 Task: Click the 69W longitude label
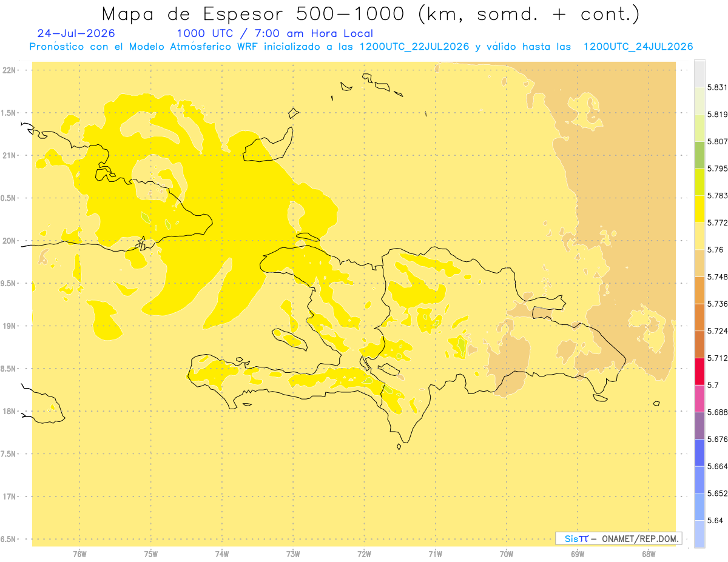pos(577,554)
